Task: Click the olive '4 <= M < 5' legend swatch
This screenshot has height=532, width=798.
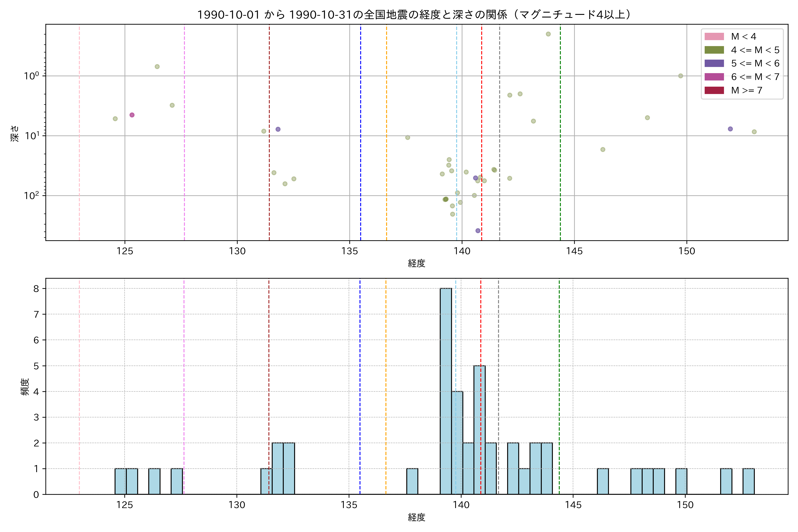Action: pos(714,50)
